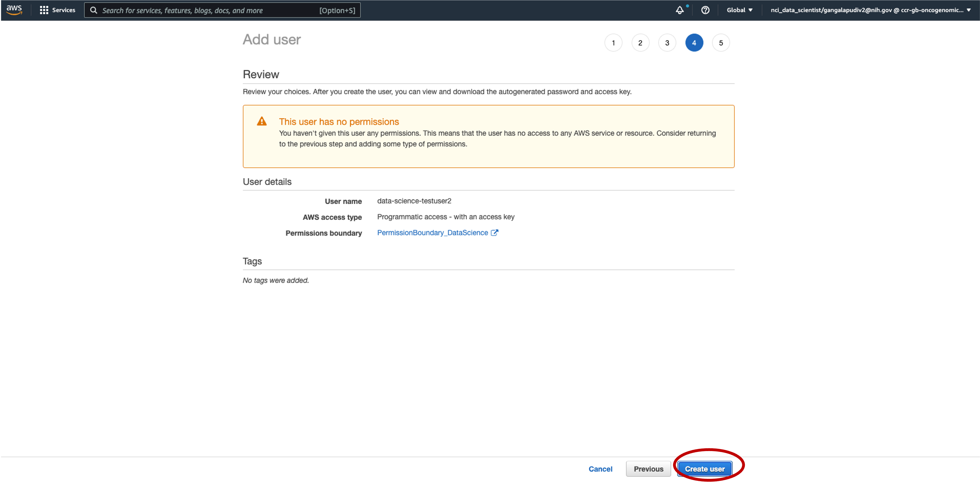
Task: Jump to wizard step 5
Action: tap(721, 43)
